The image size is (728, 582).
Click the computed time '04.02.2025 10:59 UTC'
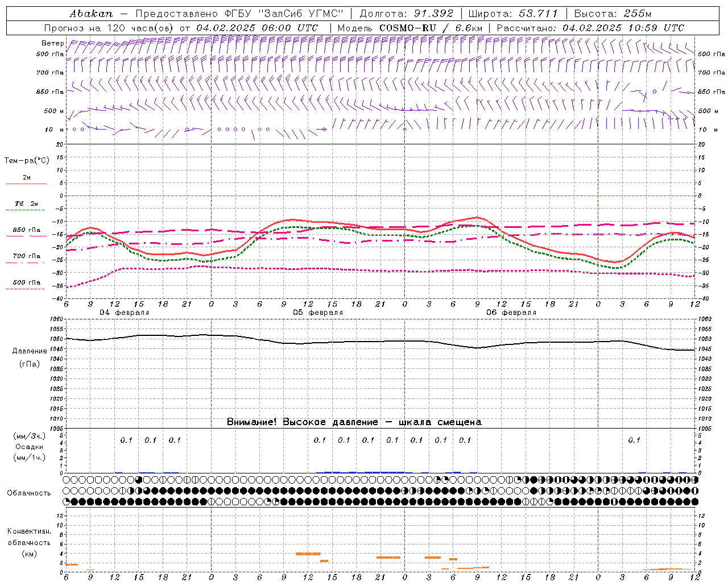tap(623, 28)
